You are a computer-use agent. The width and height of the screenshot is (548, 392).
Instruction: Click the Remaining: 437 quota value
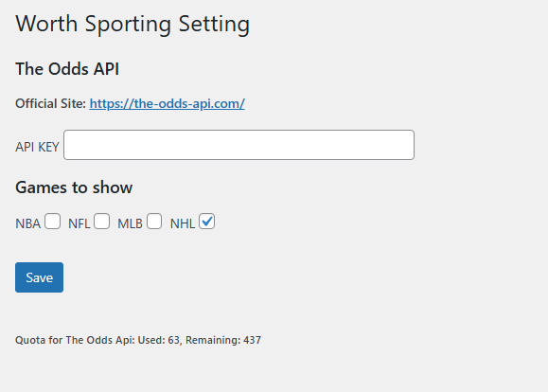(223, 340)
